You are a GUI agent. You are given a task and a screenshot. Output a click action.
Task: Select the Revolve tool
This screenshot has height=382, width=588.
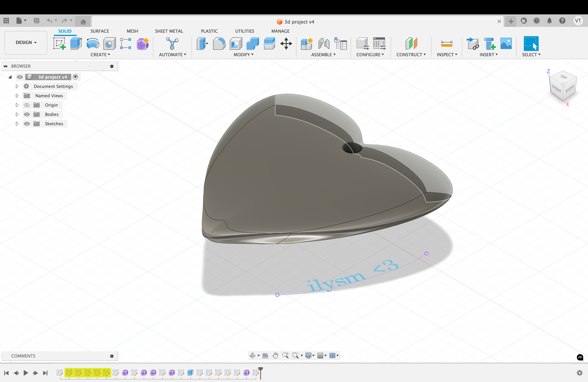[x=93, y=44]
